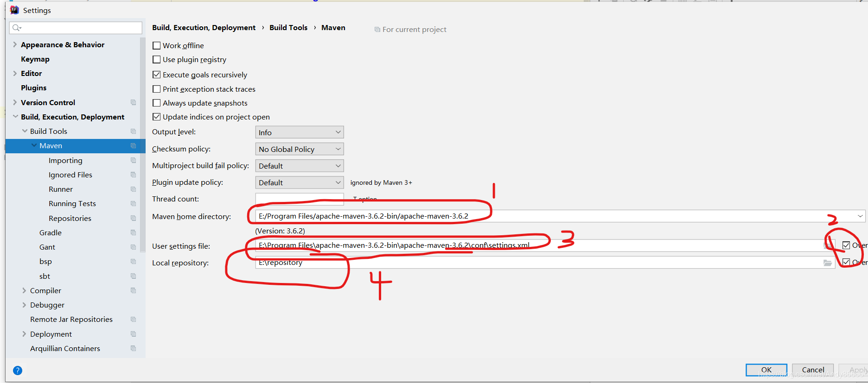Open the Plugin update policy dropdown
This screenshot has width=868, height=383.
coord(300,182)
